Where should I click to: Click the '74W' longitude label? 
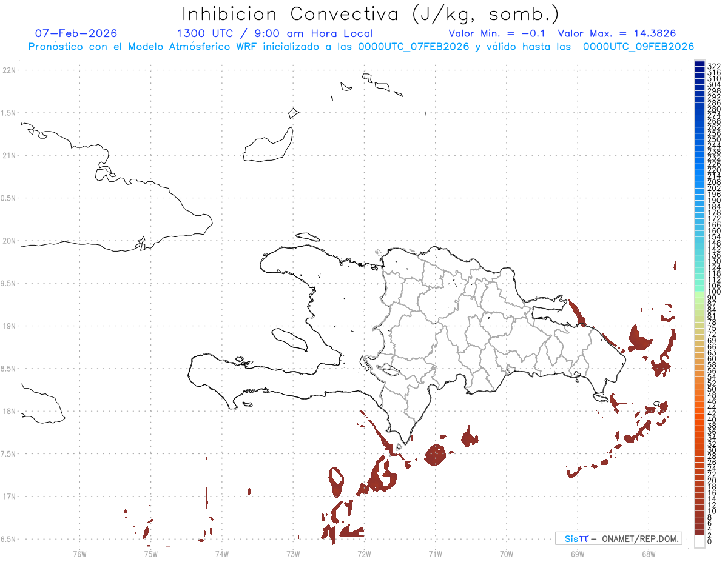(221, 554)
